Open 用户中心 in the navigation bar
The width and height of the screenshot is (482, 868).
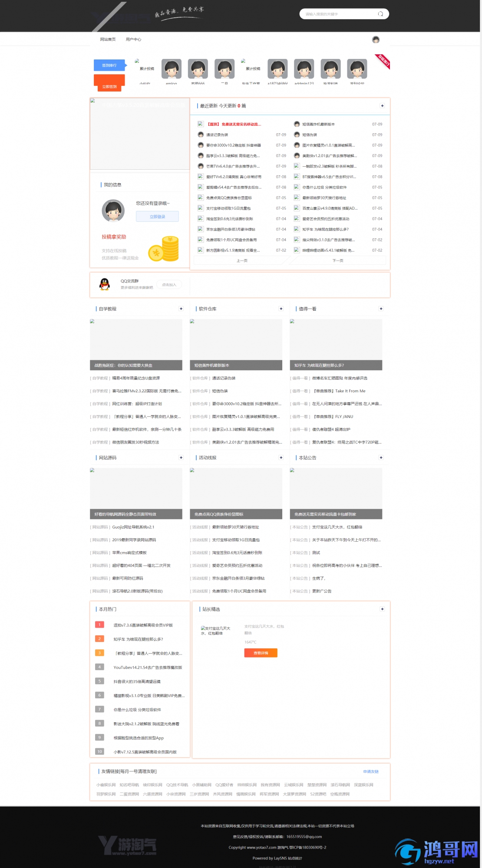[133, 39]
